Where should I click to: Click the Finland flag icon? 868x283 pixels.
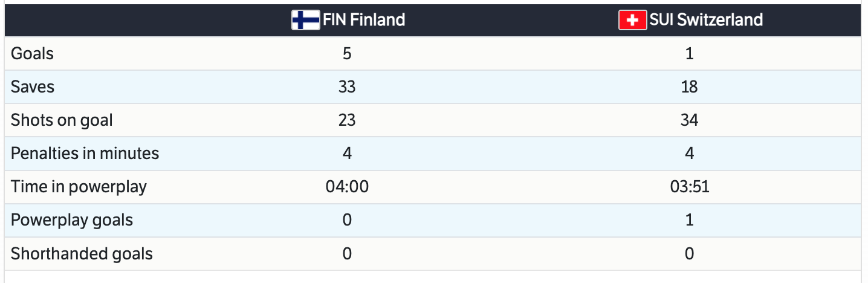305,20
